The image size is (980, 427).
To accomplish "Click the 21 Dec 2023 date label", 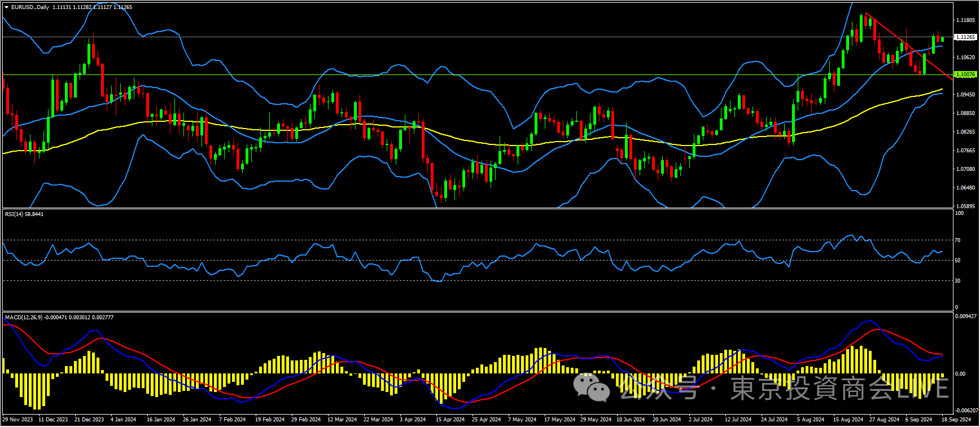I will click(x=89, y=420).
